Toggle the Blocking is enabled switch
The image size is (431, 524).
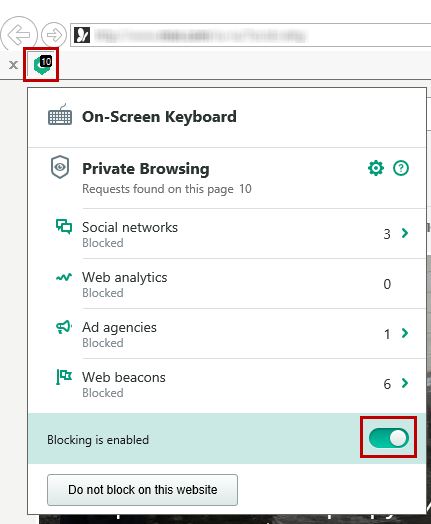click(x=389, y=438)
